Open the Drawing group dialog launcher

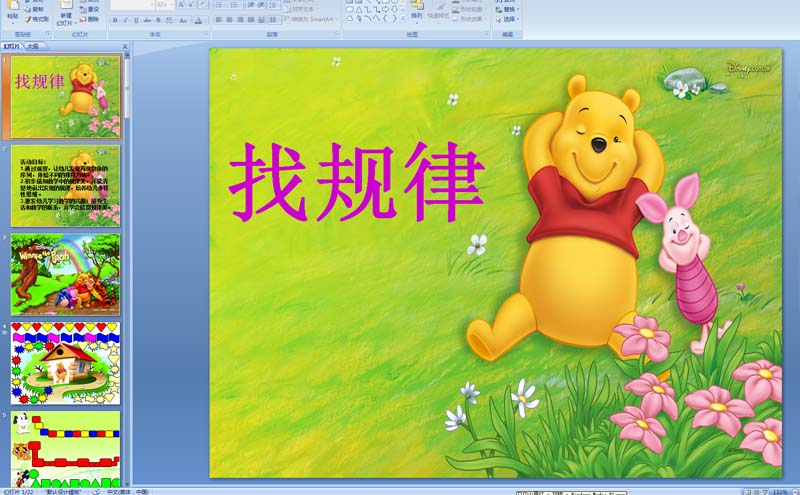[x=487, y=34]
